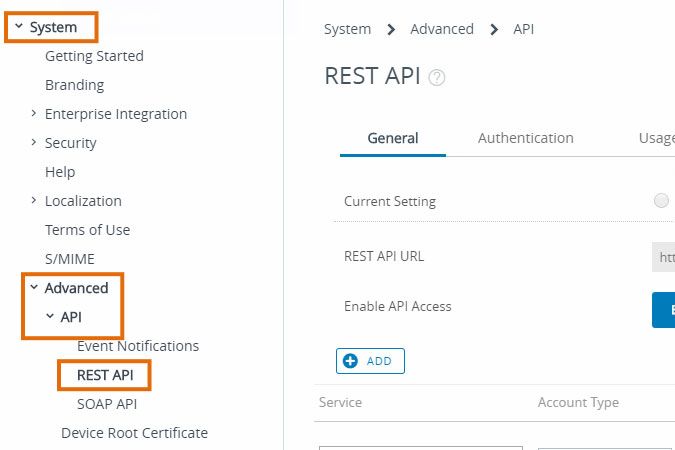The image size is (675, 450).
Task: Select the General tab
Action: point(393,138)
